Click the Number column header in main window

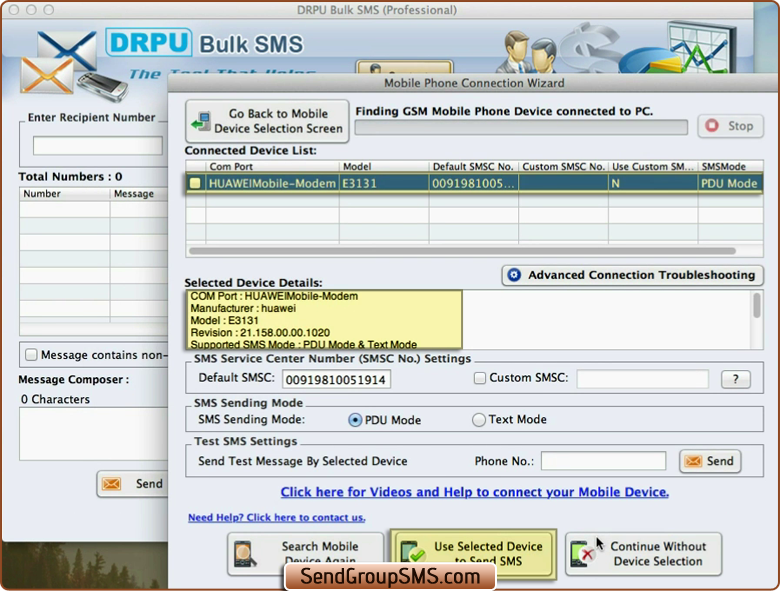click(64, 194)
